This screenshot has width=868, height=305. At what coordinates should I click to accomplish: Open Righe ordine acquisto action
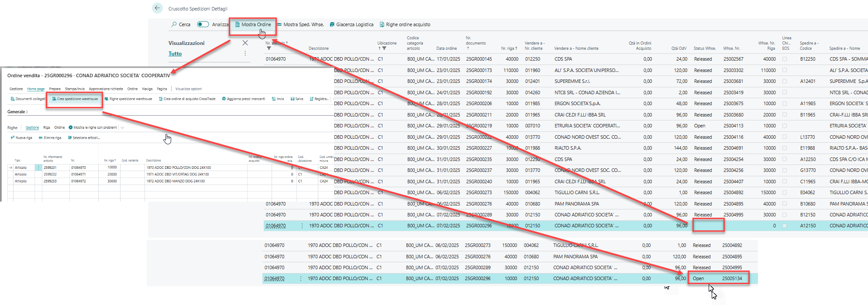click(x=405, y=24)
